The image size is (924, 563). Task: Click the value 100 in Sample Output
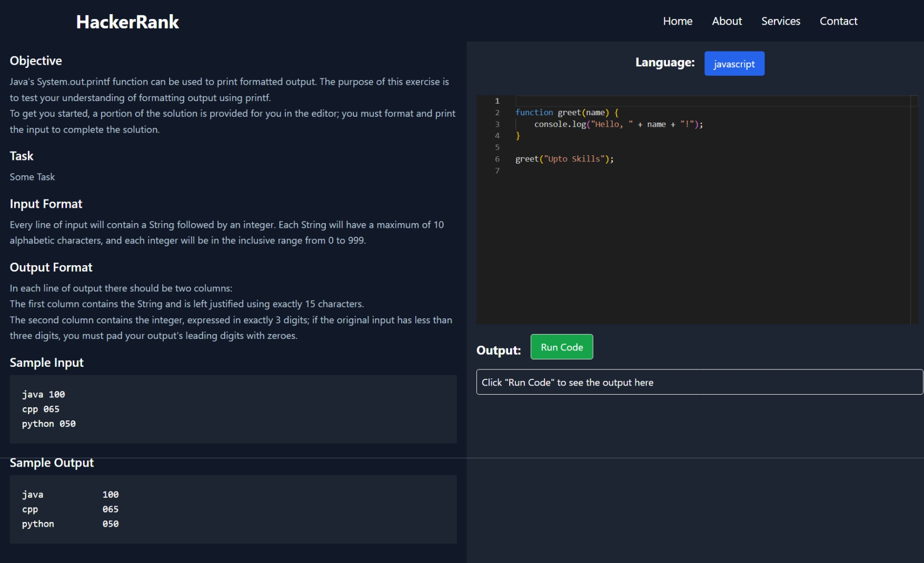[x=111, y=495]
